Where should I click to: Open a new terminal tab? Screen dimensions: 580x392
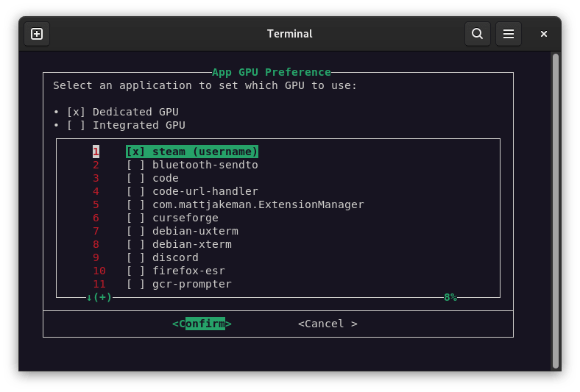[x=37, y=34]
